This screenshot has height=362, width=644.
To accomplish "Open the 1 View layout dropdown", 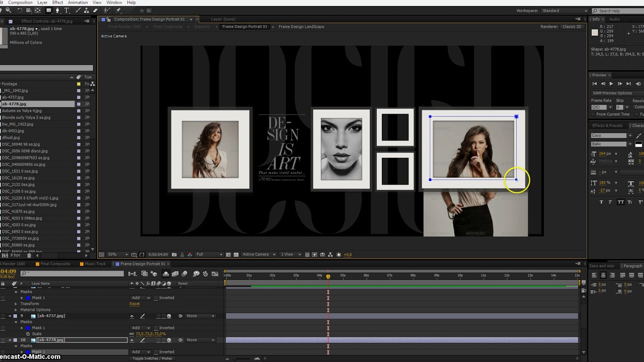I will [290, 254].
